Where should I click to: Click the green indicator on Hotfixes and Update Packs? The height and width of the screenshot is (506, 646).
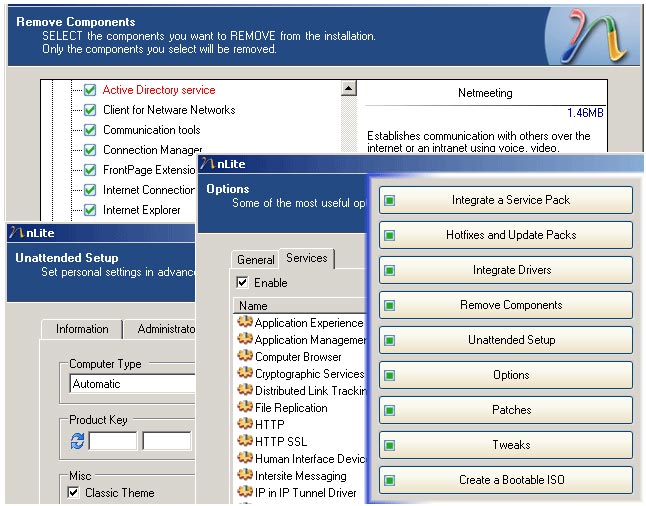(389, 235)
